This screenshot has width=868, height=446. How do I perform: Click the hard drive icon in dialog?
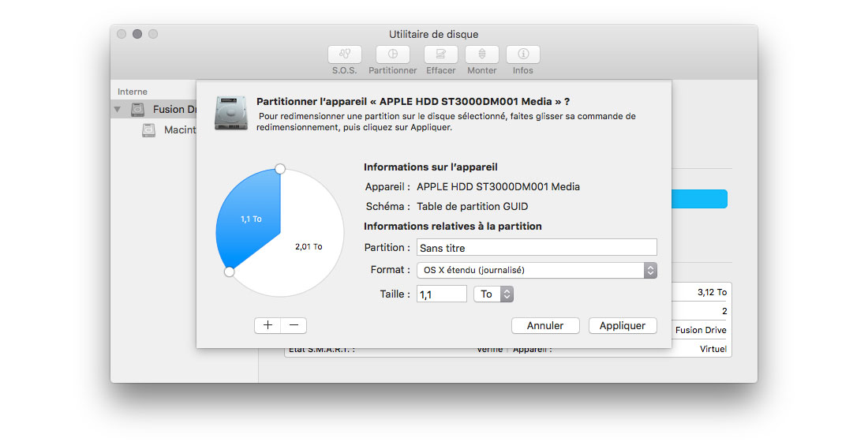(231, 113)
